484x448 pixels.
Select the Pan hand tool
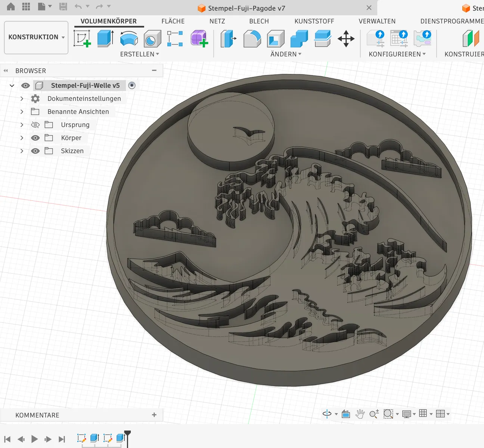click(360, 414)
